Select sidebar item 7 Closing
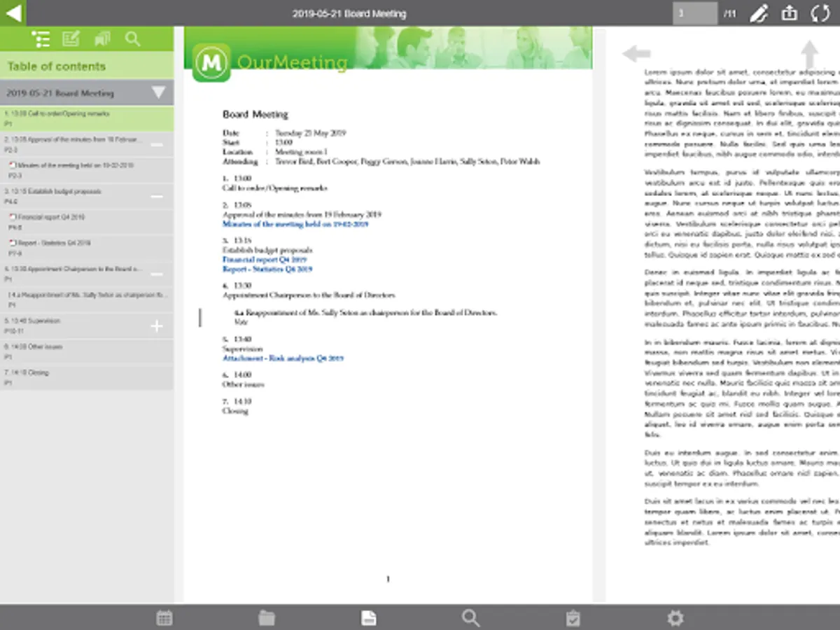Screen dimensions: 840x630 pyautogui.click(x=87, y=377)
